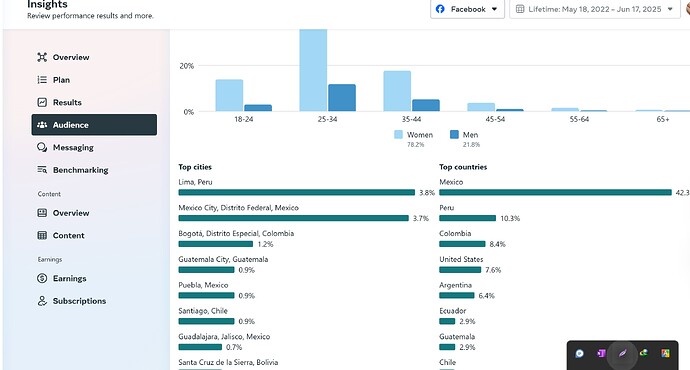This screenshot has width=690, height=370.
Task: Click the OneNote icon in the tray popup
Action: click(x=601, y=353)
